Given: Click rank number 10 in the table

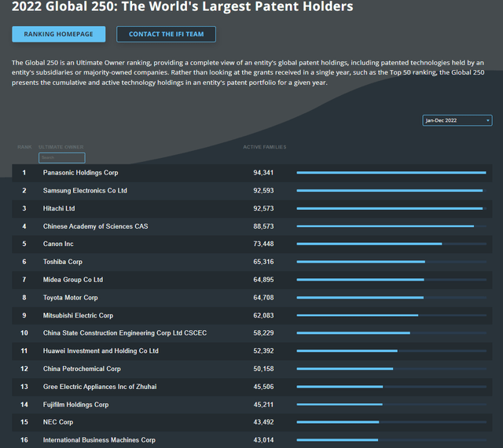Looking at the screenshot, I should 24,333.
